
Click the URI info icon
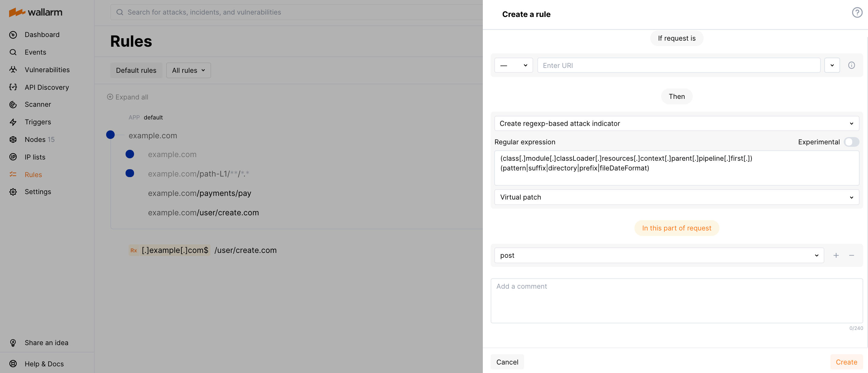852,66
